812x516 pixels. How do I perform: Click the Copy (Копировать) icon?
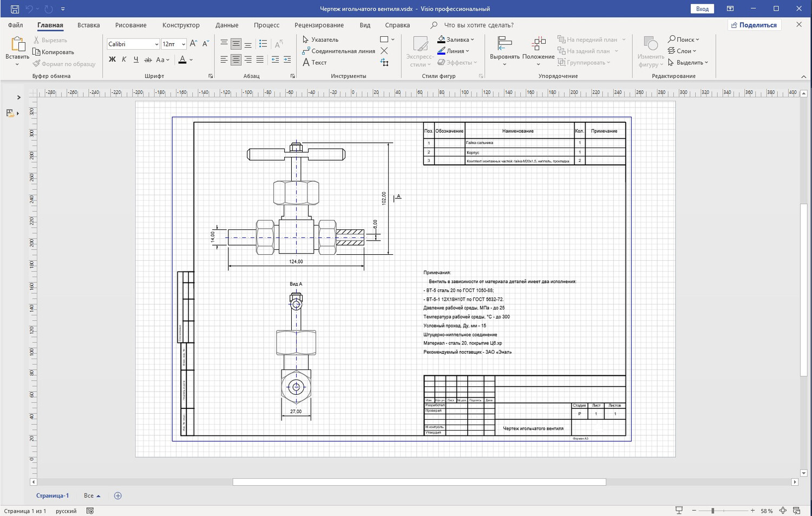(x=37, y=52)
